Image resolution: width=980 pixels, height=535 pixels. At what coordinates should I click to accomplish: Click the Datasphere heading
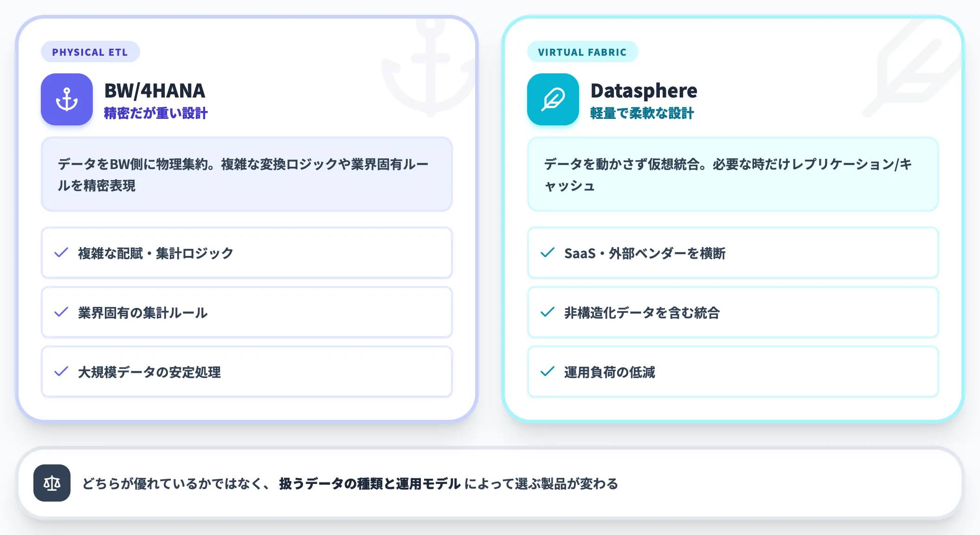tap(644, 91)
